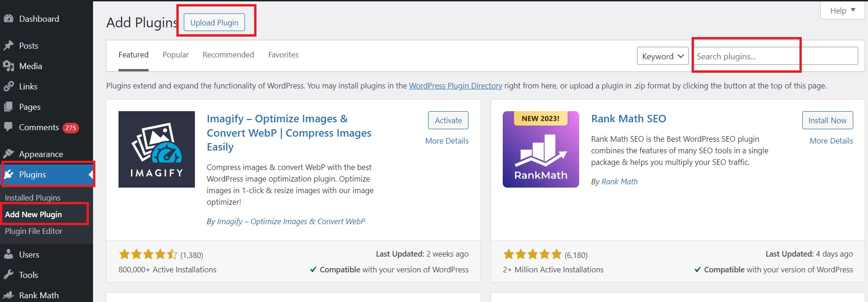Select Add New Plugin submenu item
This screenshot has width=868, height=302.
tap(33, 214)
